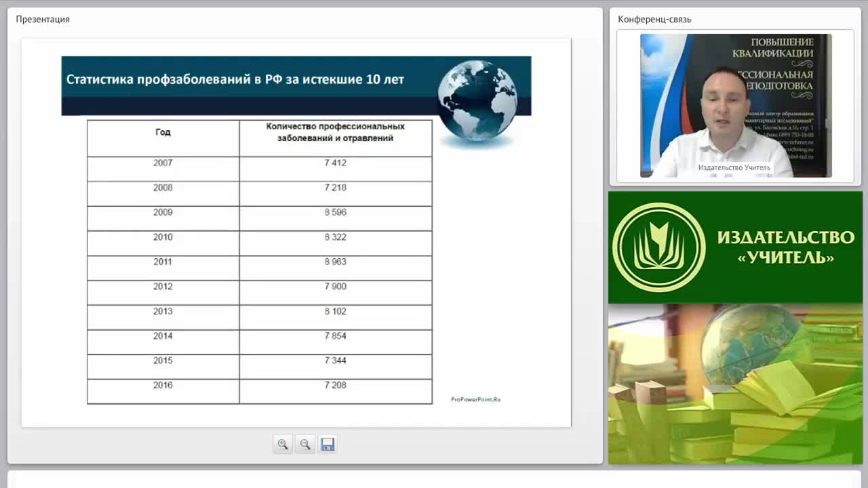Viewport: 868px width, 488px height.
Task: Click the slide title about профзаболеваний statistics
Action: (235, 79)
